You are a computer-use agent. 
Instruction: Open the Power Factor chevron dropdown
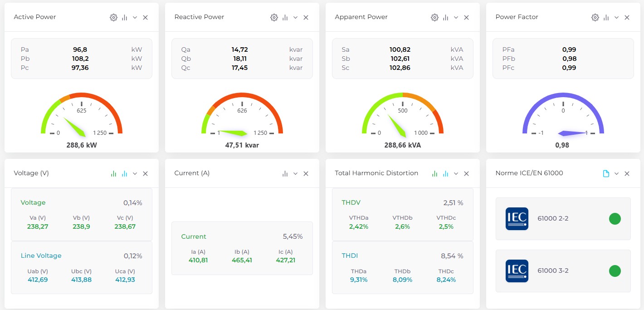[616, 17]
